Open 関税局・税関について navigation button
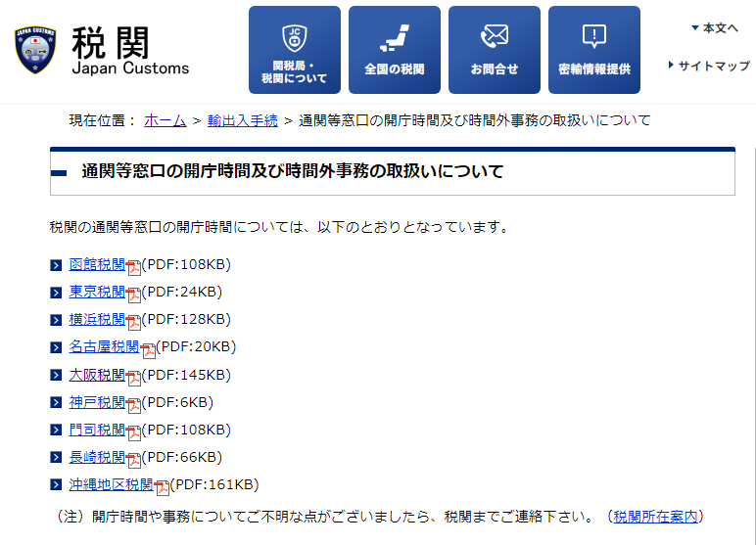Image resolution: width=756 pixels, height=545 pixels. coord(295,50)
